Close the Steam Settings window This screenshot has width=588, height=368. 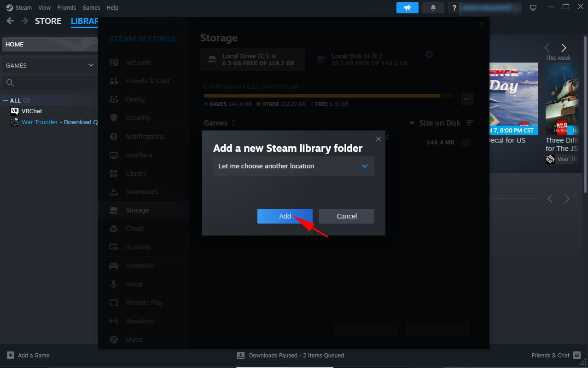[482, 24]
